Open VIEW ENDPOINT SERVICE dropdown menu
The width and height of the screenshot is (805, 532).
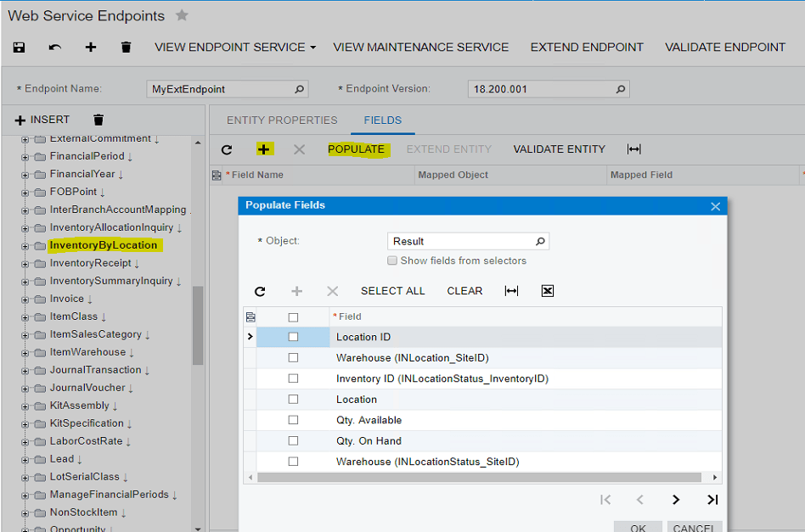point(235,48)
